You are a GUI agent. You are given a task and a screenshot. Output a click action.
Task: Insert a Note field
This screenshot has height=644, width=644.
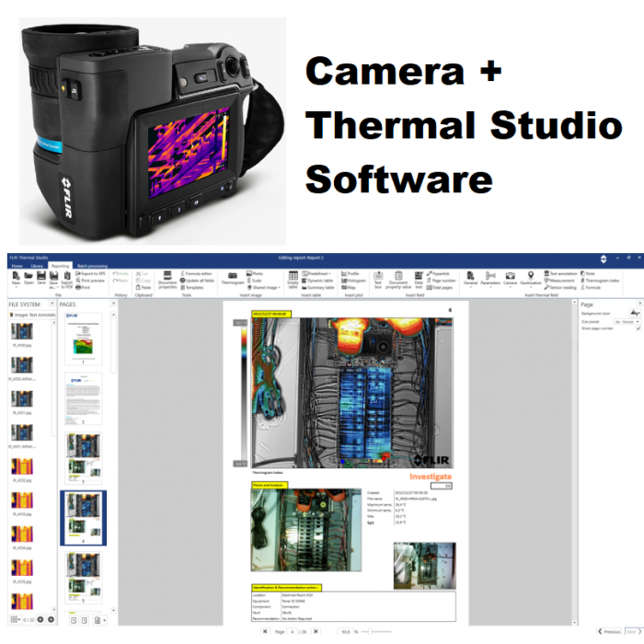pyautogui.click(x=588, y=273)
